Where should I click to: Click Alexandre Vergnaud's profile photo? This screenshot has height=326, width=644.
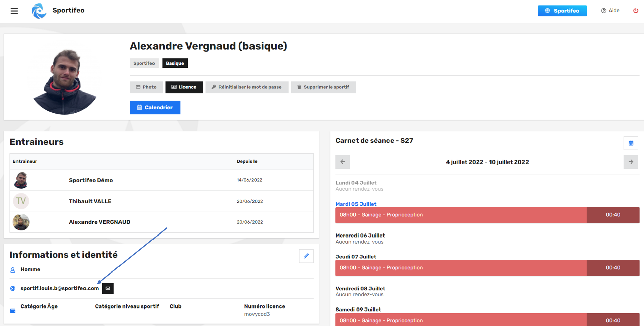(65, 81)
